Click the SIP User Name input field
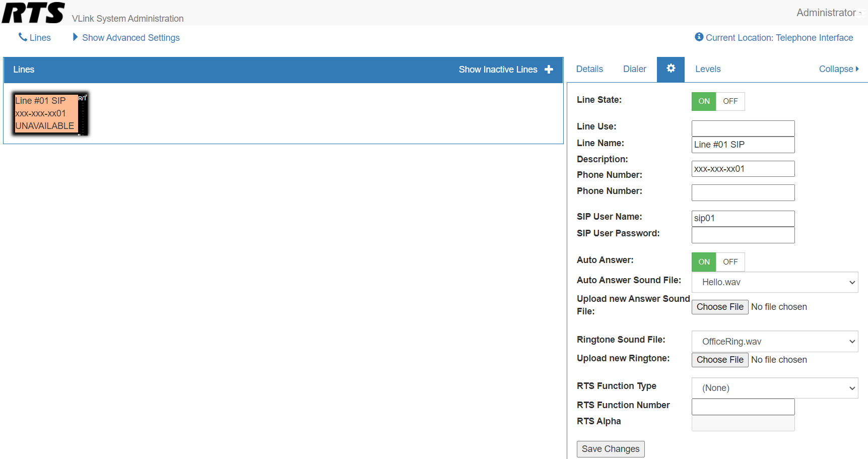 click(x=743, y=218)
